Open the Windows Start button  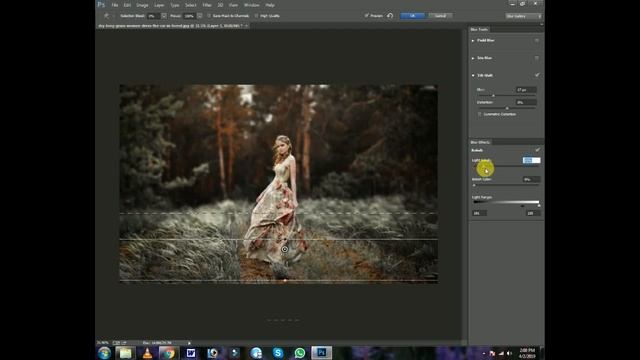[x=104, y=353]
